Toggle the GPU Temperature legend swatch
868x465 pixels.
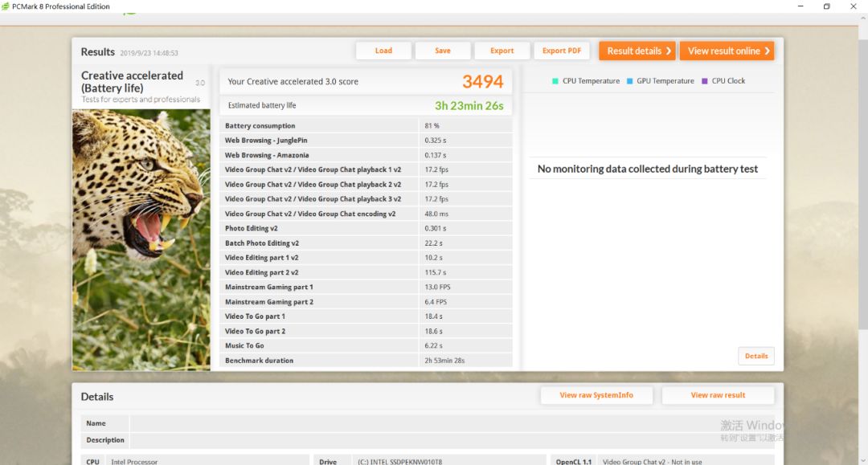(629, 81)
